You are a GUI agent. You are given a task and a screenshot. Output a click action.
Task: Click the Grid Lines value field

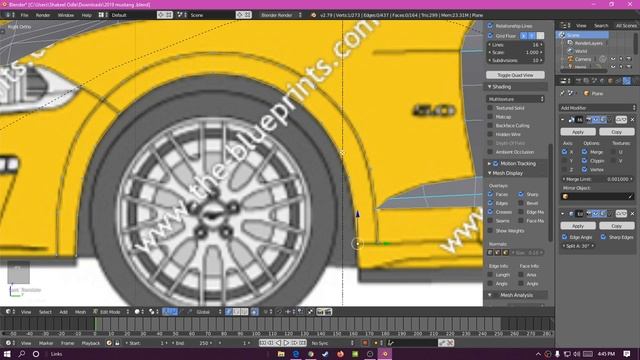516,44
